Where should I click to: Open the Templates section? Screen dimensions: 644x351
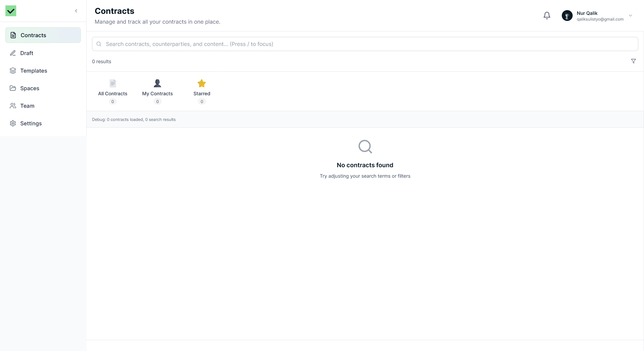[x=33, y=71]
